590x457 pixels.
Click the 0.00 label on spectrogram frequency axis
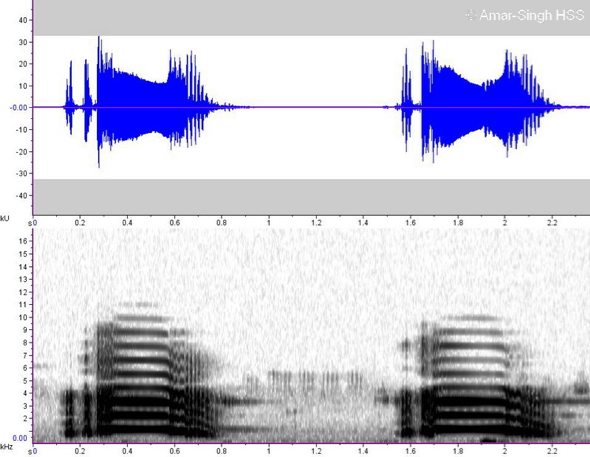tap(20, 438)
